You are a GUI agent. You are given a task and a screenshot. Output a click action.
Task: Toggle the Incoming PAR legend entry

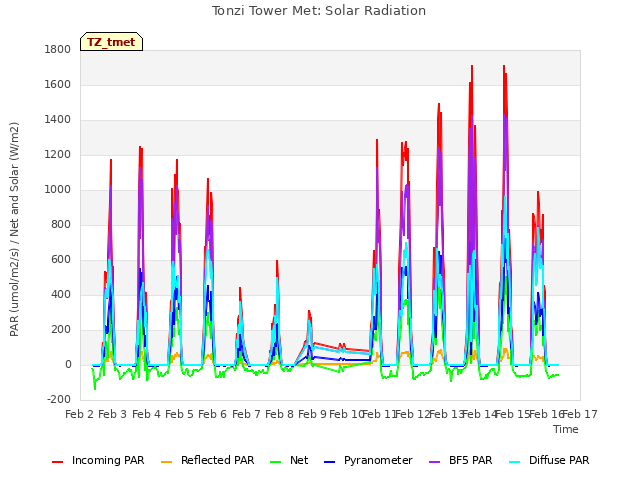(98, 460)
